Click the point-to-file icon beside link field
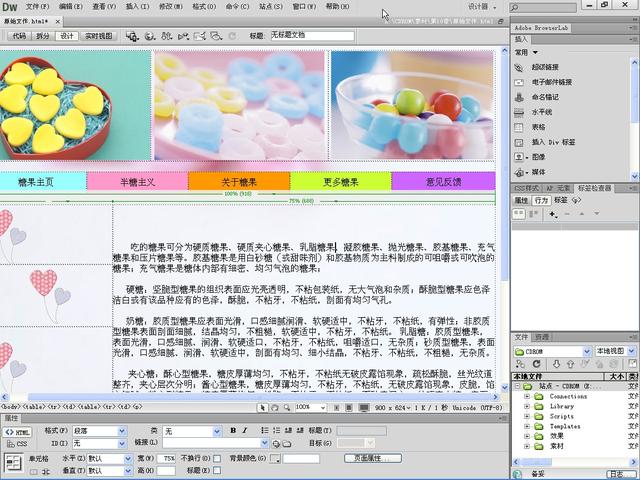Screen dimensions: 640x480 tap(276, 443)
